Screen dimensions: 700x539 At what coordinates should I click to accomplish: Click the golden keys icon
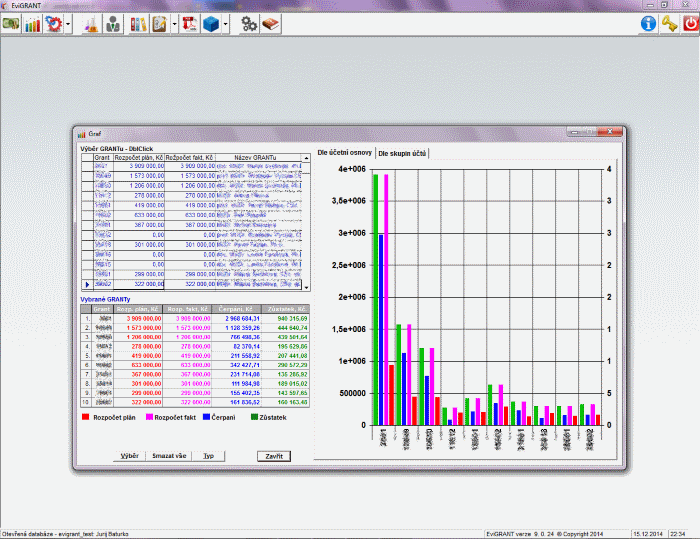669,24
